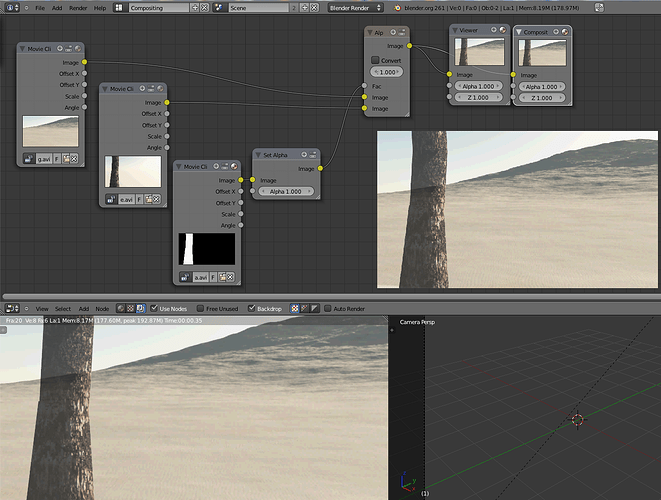Toggle preview sphere icon on a.avi node
The image size is (661, 500).
(x=234, y=166)
